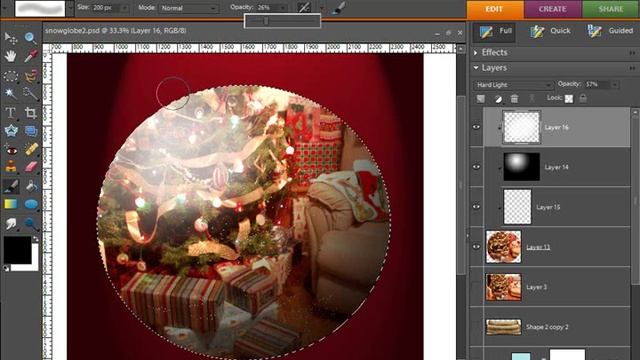
Task: Select the Elliptical Marquee tool
Action: (11, 76)
